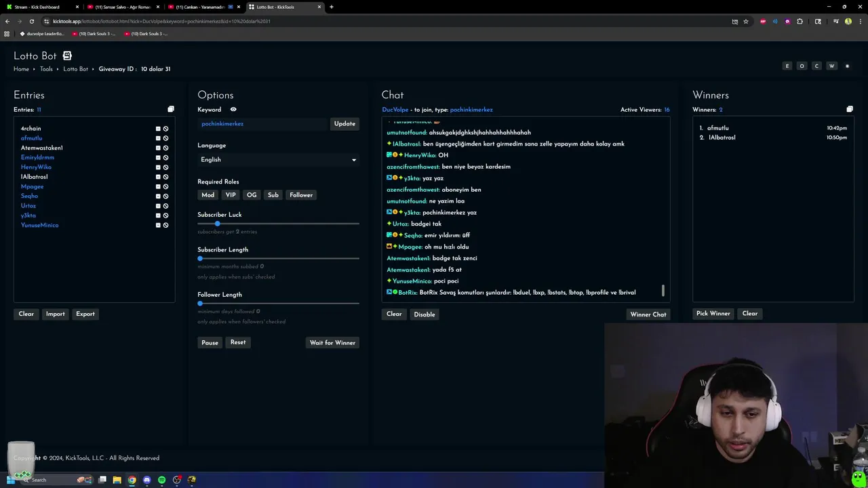Toggle keyword visibility eye icon
This screenshot has width=868, height=488.
(233, 109)
